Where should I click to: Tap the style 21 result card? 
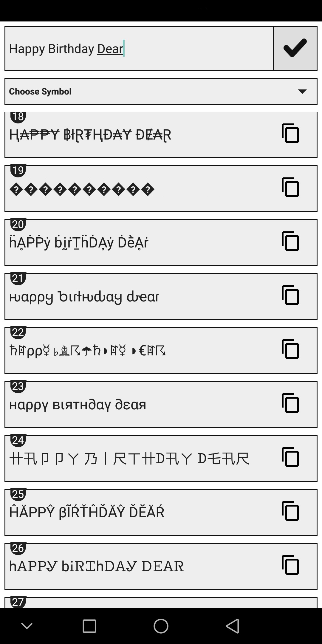point(161,296)
